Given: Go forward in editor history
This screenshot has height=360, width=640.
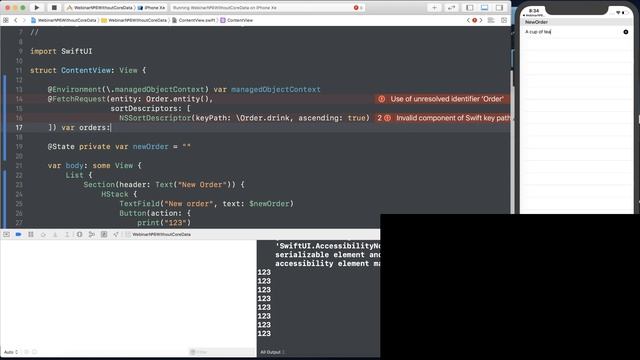Looking at the screenshot, I should point(24,20).
